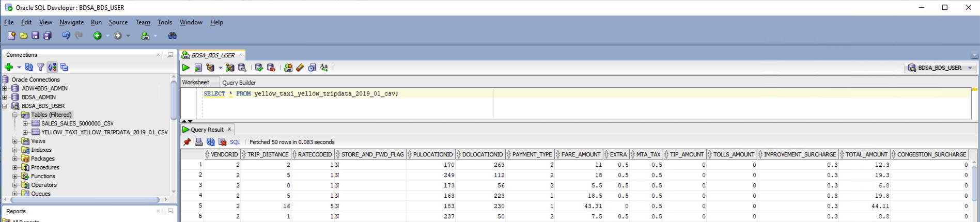980x222 pixels.
Task: Select the BDSA_BDS_USER editor tab
Action: click(x=212, y=55)
